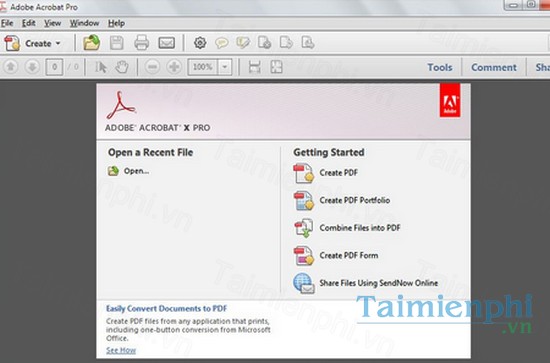Viewport: 550px width, 363px height.
Task: Click the page with magnifier toolbar icon
Action: tap(308, 43)
